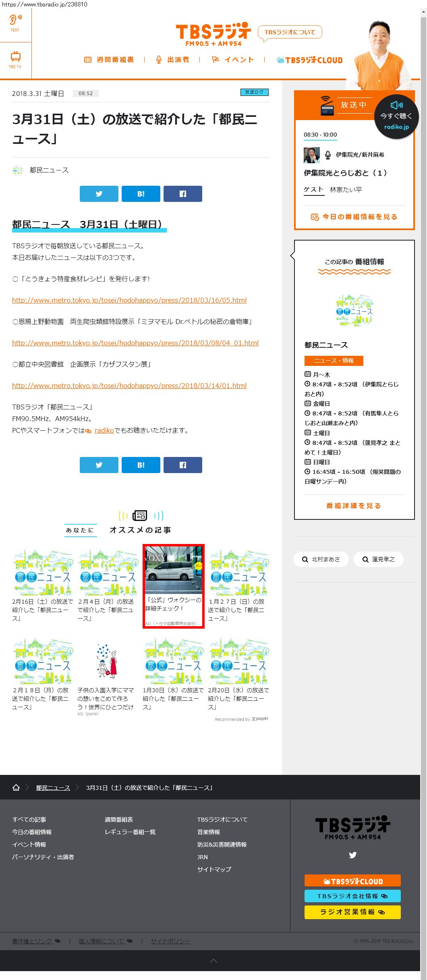Open パーソナリティ・出演者 footer link
This screenshot has height=980, width=427.
click(43, 857)
